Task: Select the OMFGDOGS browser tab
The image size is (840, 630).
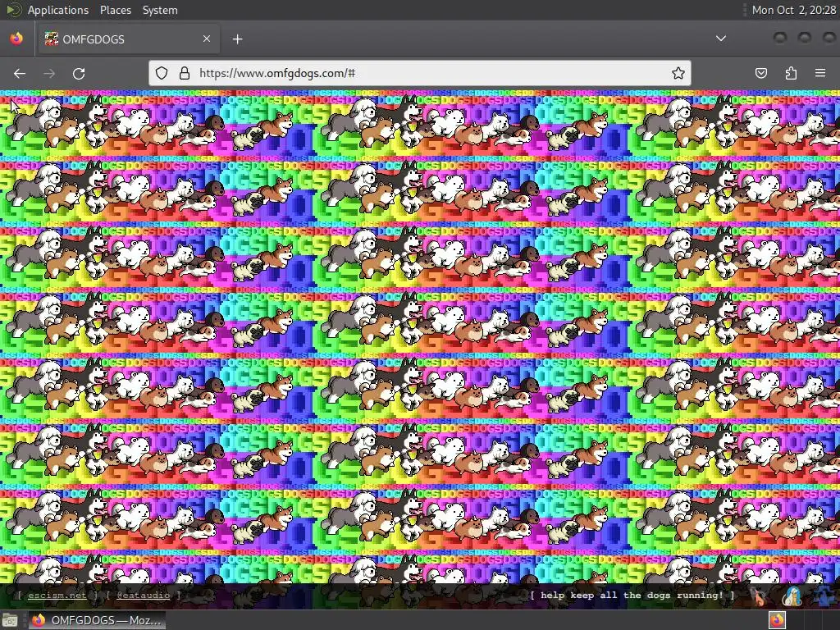Action: coord(127,39)
